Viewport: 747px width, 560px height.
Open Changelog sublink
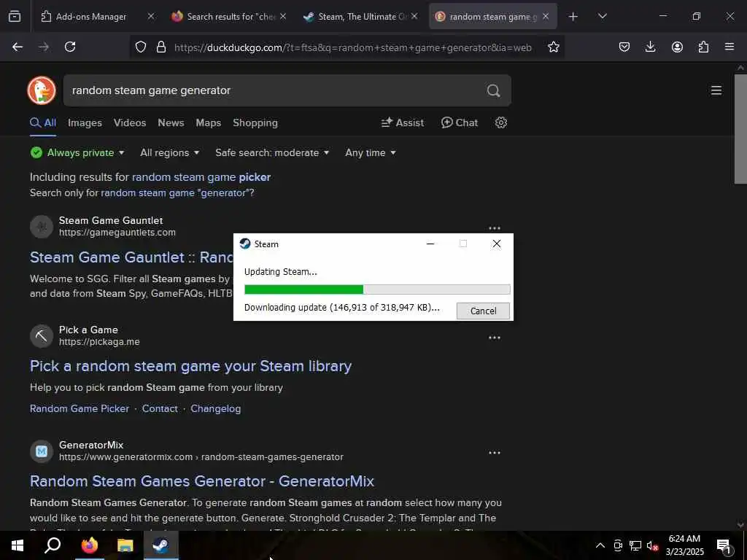(215, 408)
